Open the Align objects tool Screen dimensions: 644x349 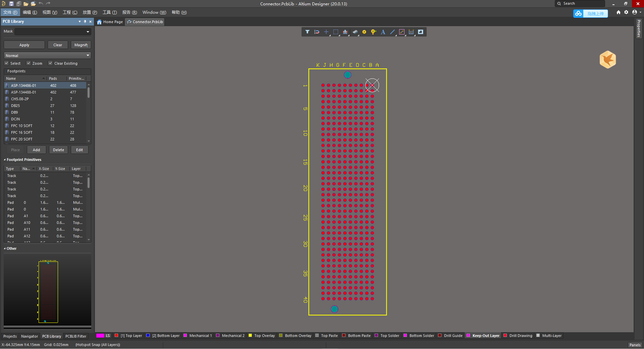345,32
